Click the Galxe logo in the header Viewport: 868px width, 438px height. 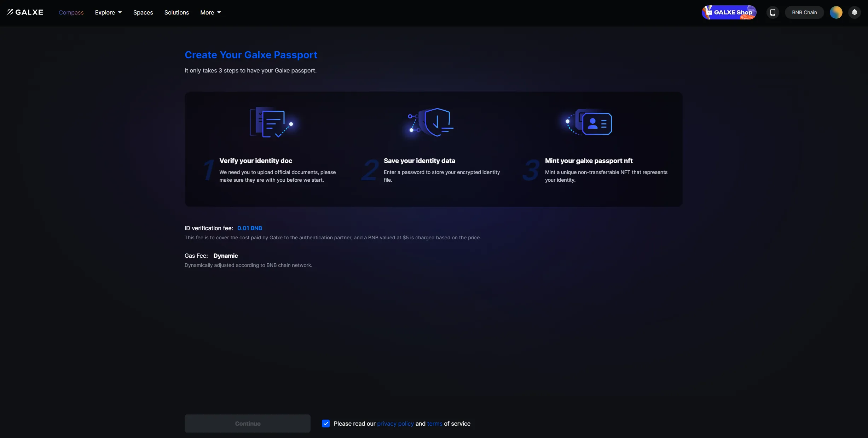click(25, 12)
